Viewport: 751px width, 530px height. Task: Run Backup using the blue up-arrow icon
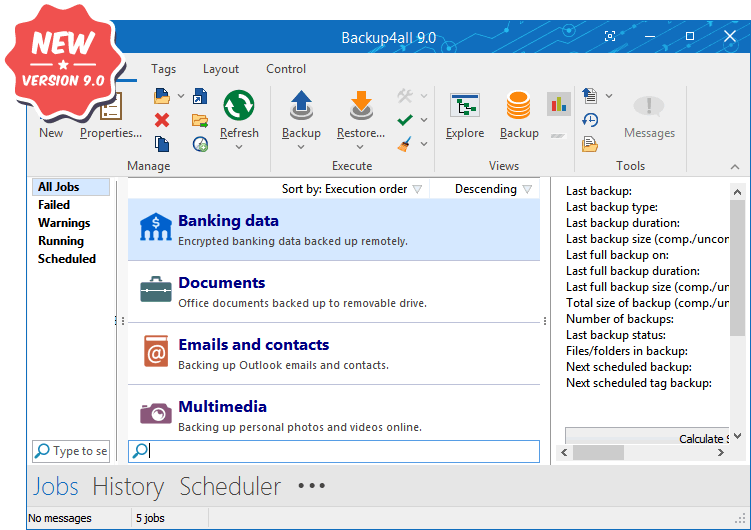tap(301, 105)
